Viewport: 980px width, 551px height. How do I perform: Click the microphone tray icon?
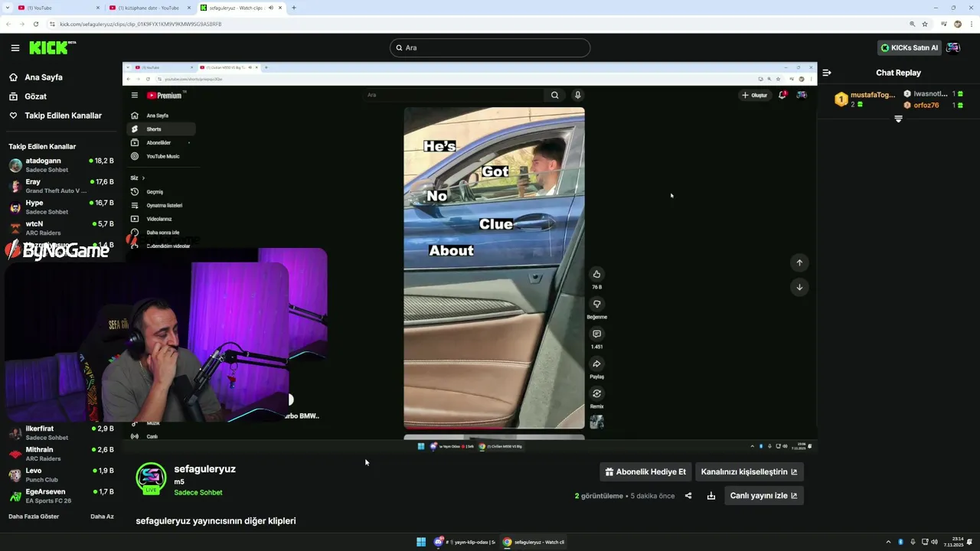[x=912, y=542]
